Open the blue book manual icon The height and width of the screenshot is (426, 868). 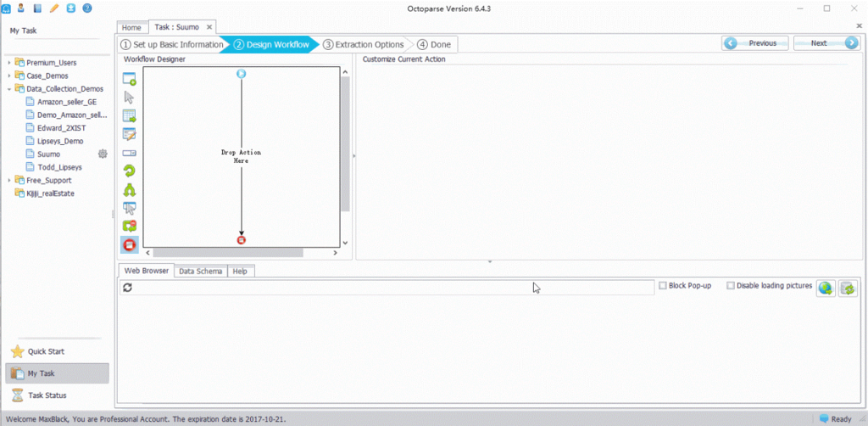[37, 8]
